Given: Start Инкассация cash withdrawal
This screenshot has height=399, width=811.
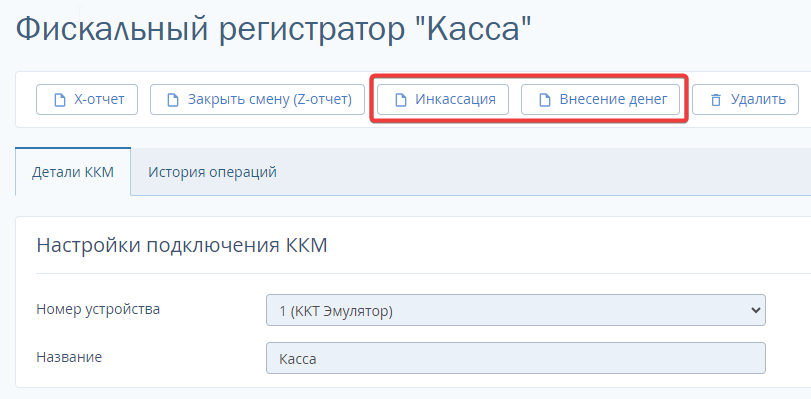Looking at the screenshot, I should click(443, 99).
